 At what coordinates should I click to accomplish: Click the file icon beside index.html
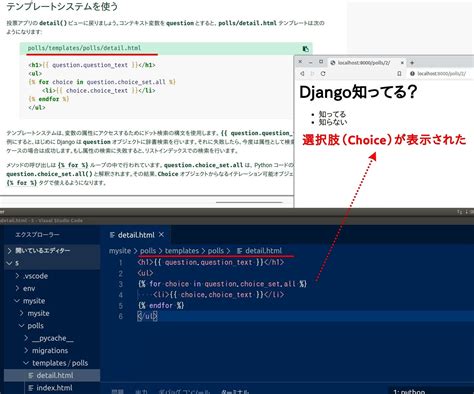pyautogui.click(x=31, y=388)
